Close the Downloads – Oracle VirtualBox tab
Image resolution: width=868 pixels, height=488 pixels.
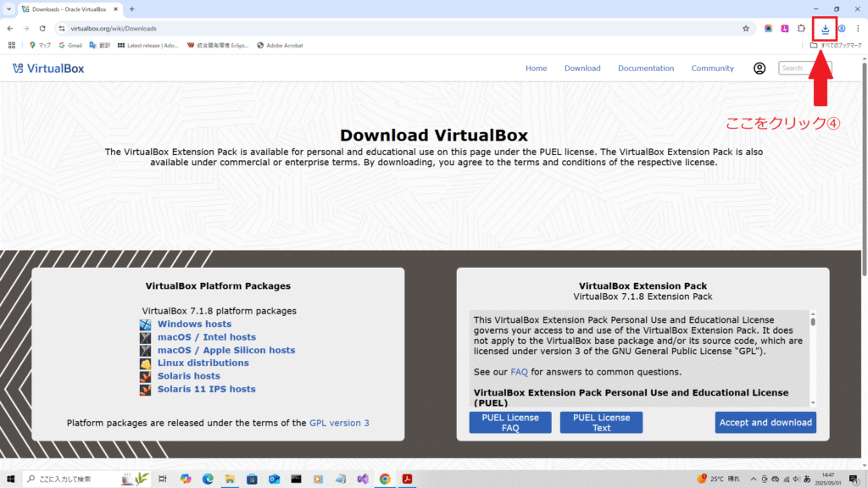(115, 9)
